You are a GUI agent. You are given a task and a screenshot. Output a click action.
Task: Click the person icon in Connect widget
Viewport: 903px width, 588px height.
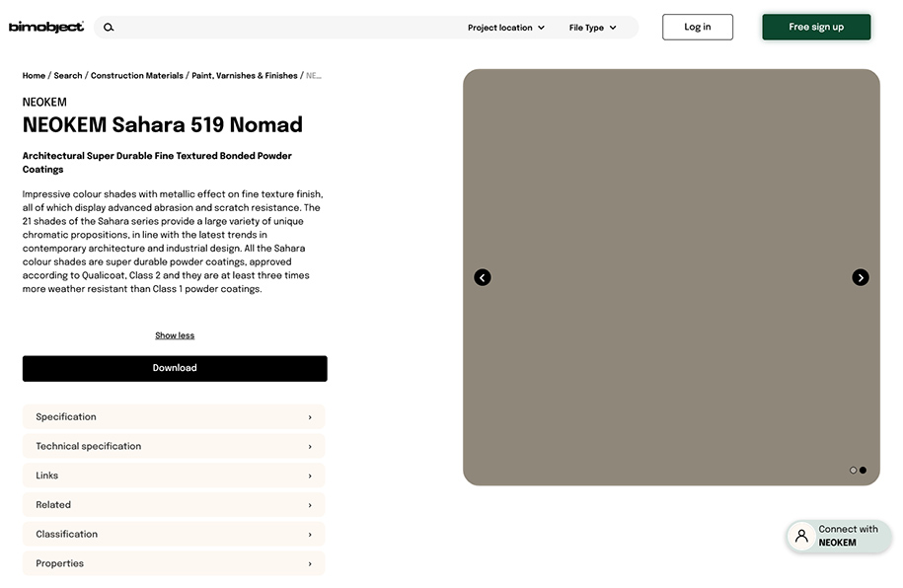801,536
